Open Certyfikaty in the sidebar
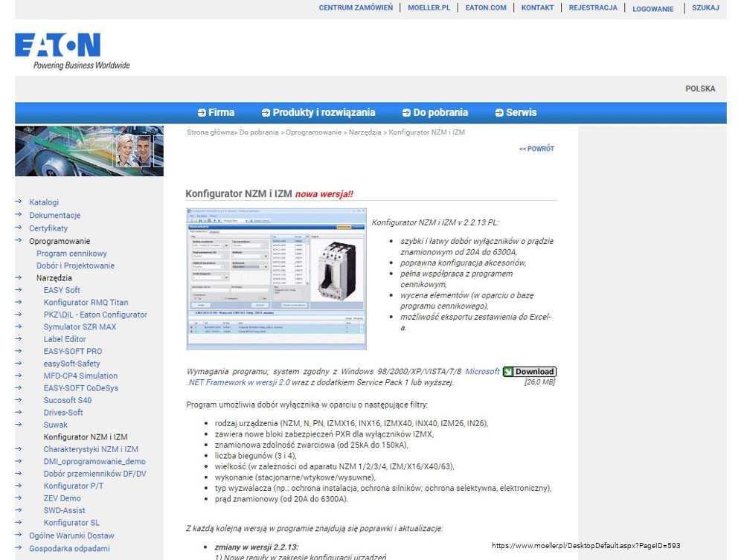This screenshot has height=560, width=744. point(48,228)
